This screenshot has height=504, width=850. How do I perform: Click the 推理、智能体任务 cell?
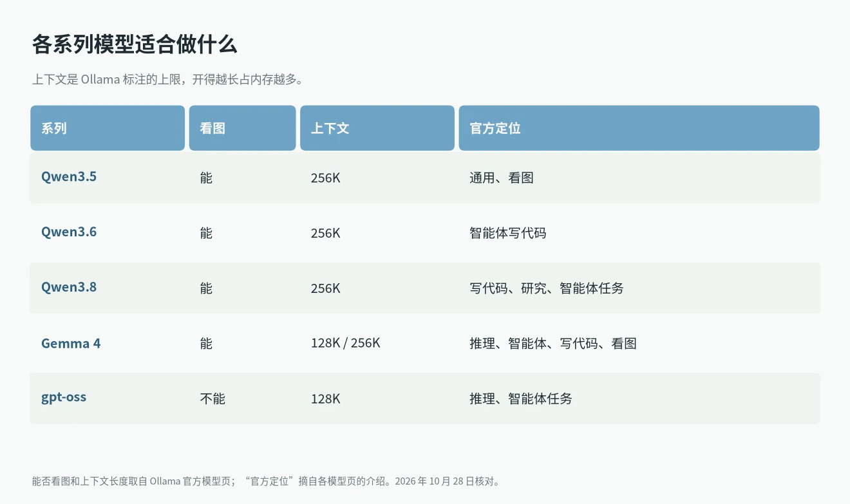click(521, 399)
